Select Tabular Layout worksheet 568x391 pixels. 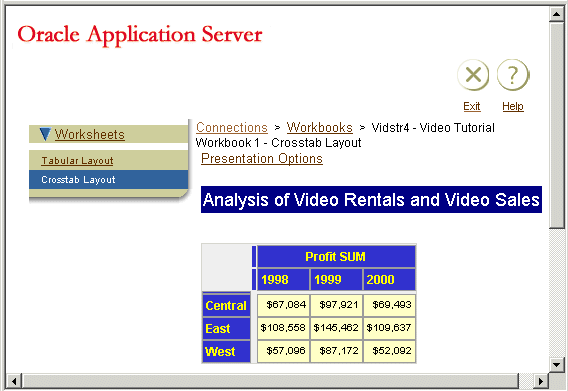(x=77, y=161)
